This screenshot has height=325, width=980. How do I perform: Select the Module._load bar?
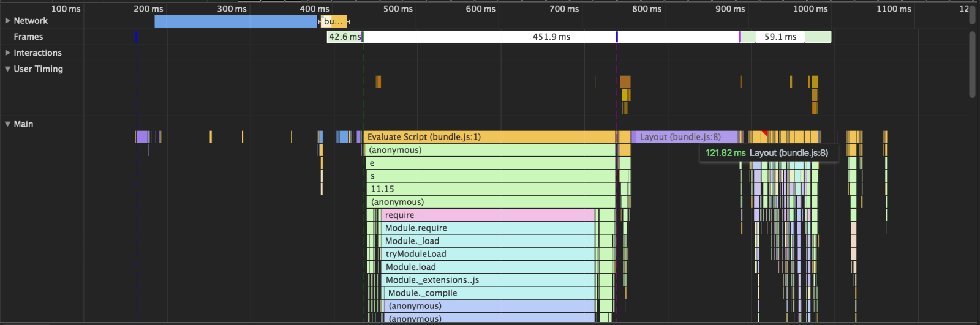488,241
